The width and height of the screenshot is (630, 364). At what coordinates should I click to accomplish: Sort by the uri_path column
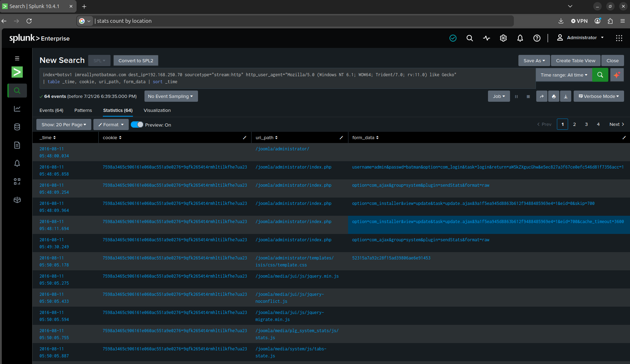(267, 138)
